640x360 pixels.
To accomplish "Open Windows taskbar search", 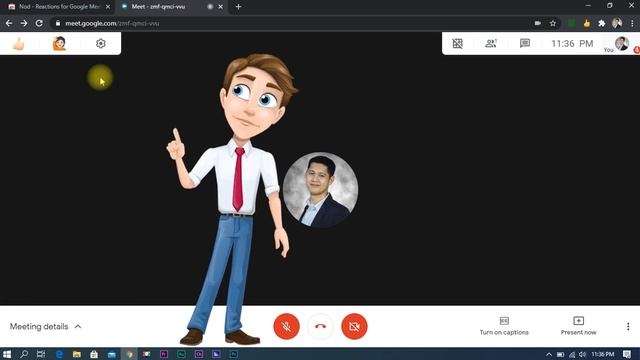I will coord(24,354).
